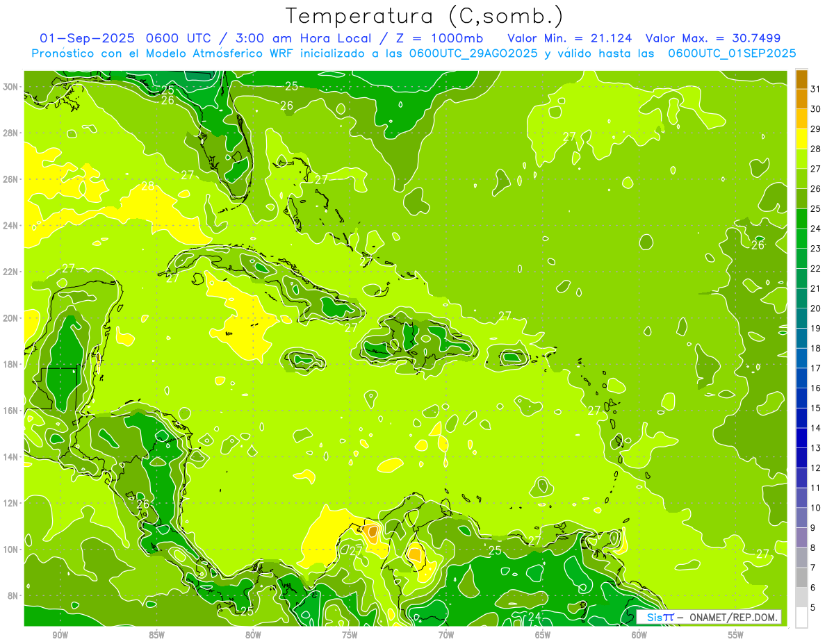Click the '0600UTC_01SEP2025' valid-until timestamp

(731, 53)
